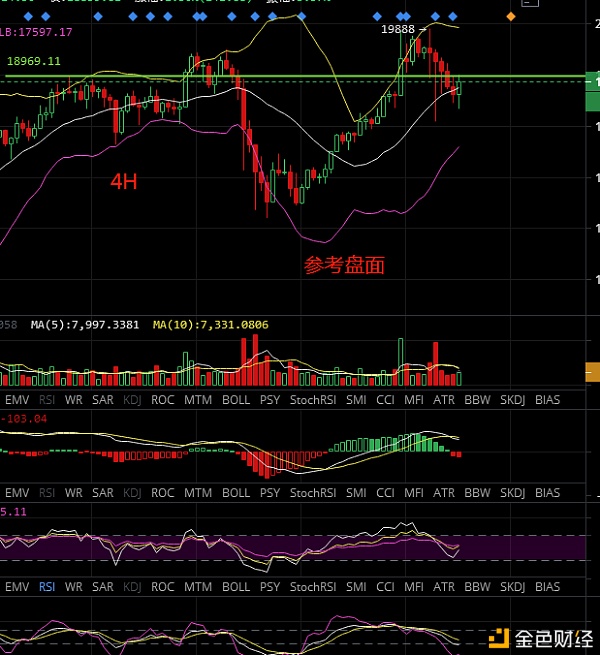This screenshot has height=655, width=600.
Task: Choose CCI tab beneath the MACD histogram
Action: click(x=385, y=493)
